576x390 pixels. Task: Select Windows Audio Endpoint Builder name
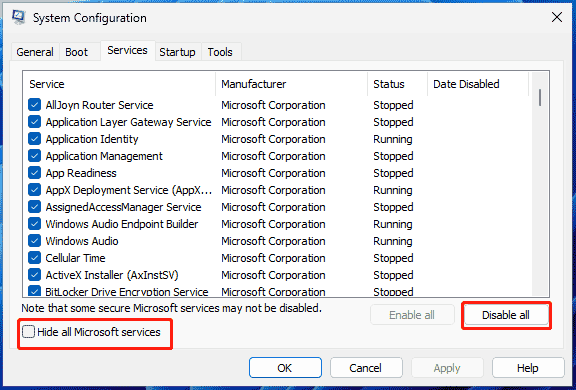click(x=122, y=224)
